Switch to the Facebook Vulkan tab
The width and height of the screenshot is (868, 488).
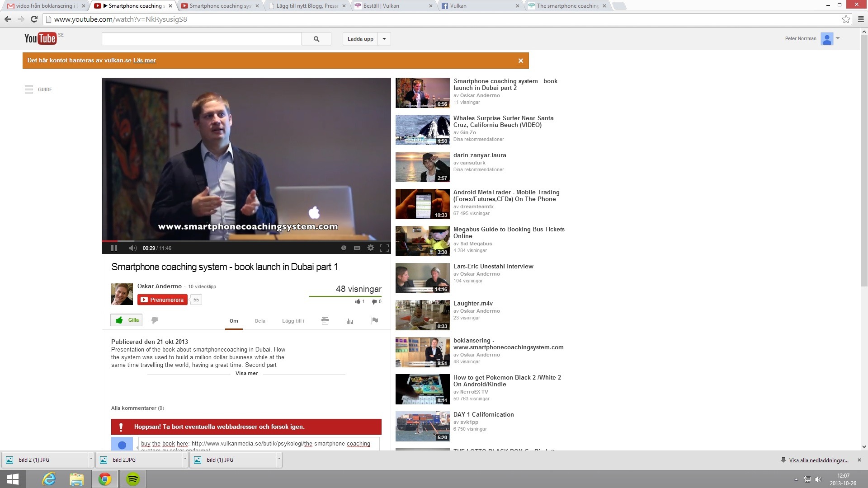pyautogui.click(x=480, y=6)
